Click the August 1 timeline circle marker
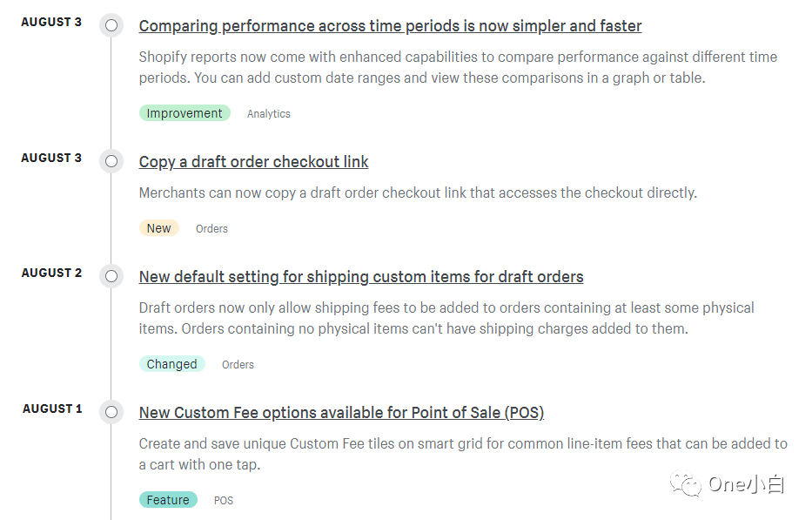The width and height of the screenshot is (812, 520). pyautogui.click(x=111, y=412)
